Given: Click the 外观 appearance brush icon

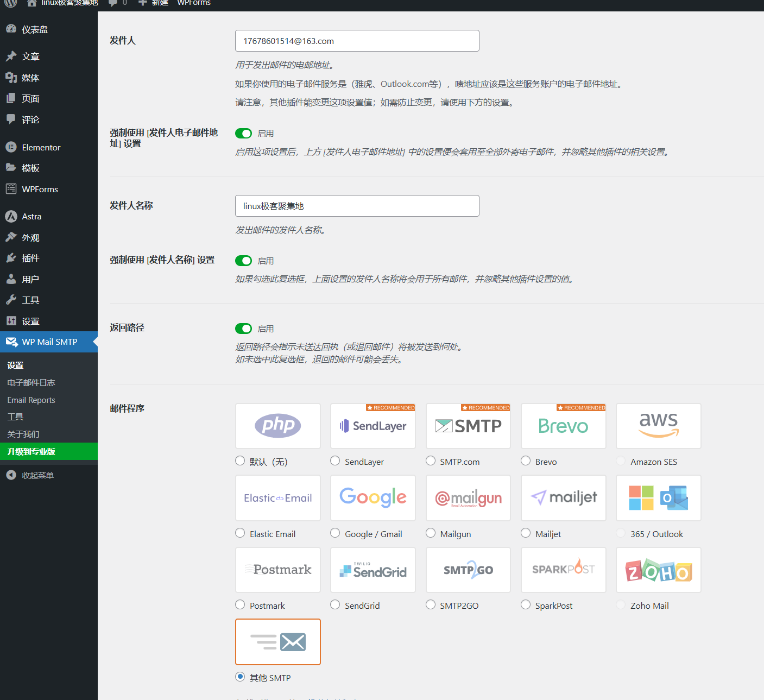Looking at the screenshot, I should point(11,237).
